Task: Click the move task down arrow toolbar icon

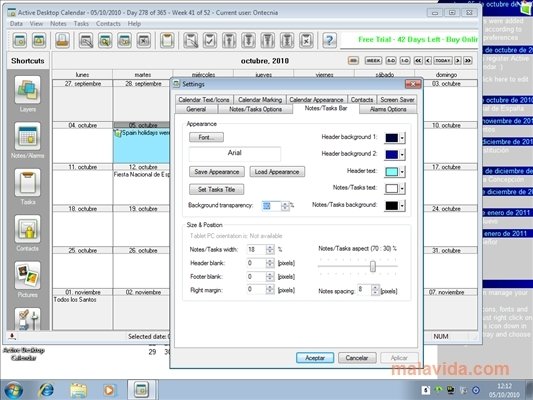Action: pos(248,40)
